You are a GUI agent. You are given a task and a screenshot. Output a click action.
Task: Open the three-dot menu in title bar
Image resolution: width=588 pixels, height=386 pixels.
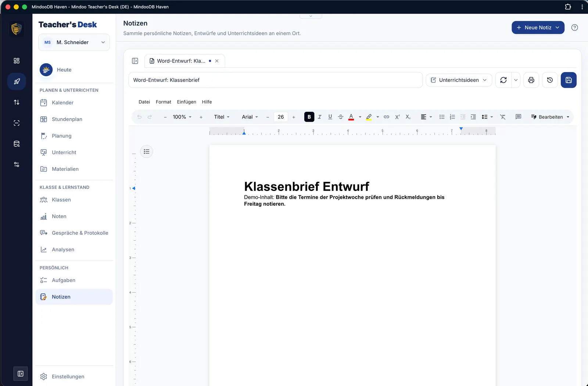582,7
